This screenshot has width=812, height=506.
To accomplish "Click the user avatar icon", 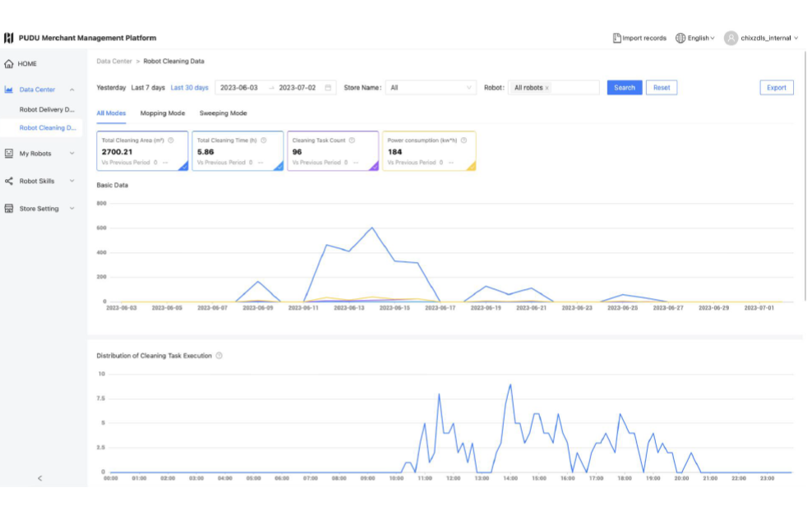I will pos(731,38).
